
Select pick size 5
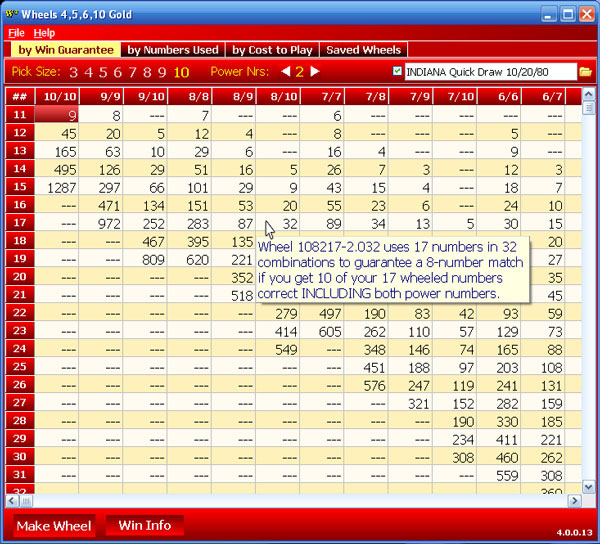click(x=103, y=72)
